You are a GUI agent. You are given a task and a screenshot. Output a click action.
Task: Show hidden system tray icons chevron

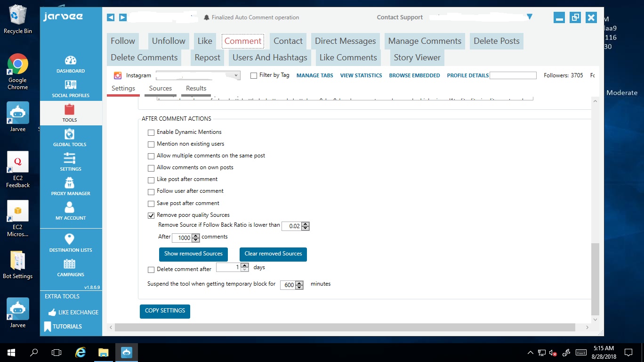531,353
